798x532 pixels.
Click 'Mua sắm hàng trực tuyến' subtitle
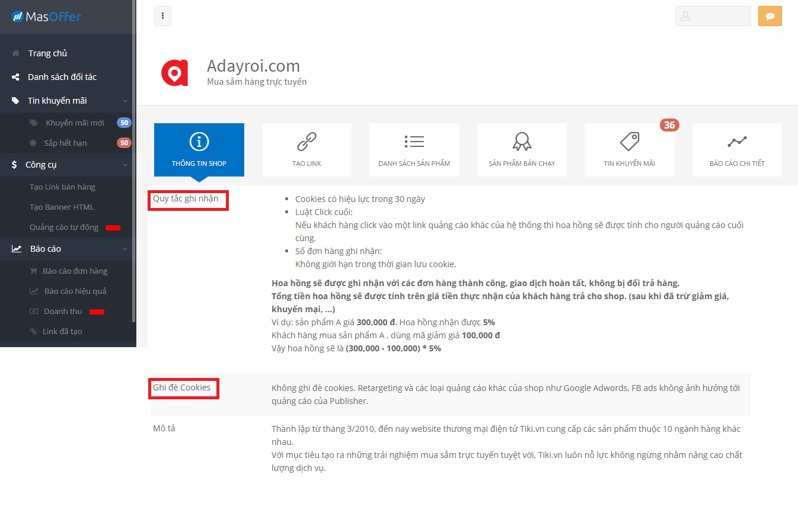click(x=257, y=82)
